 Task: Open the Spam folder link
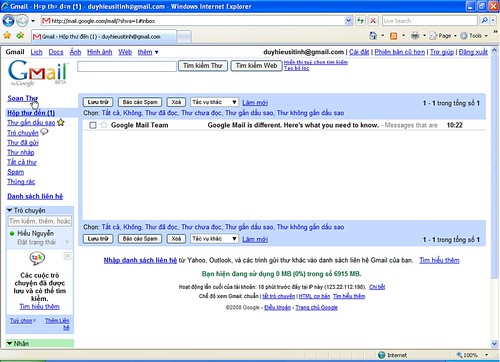pyautogui.click(x=16, y=172)
